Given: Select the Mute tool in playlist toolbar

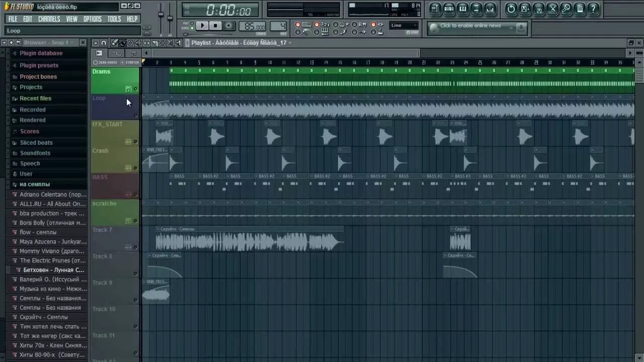Looking at the screenshot, I should click(x=138, y=43).
